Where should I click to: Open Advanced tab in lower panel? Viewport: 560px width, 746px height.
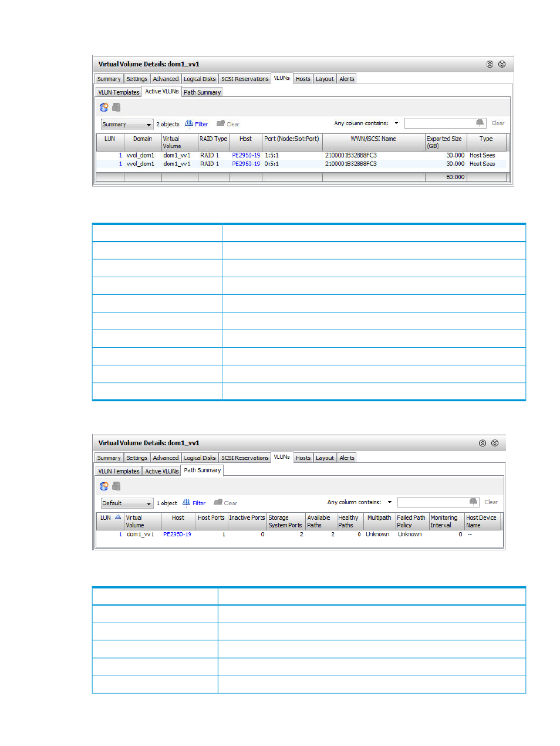pos(166,458)
